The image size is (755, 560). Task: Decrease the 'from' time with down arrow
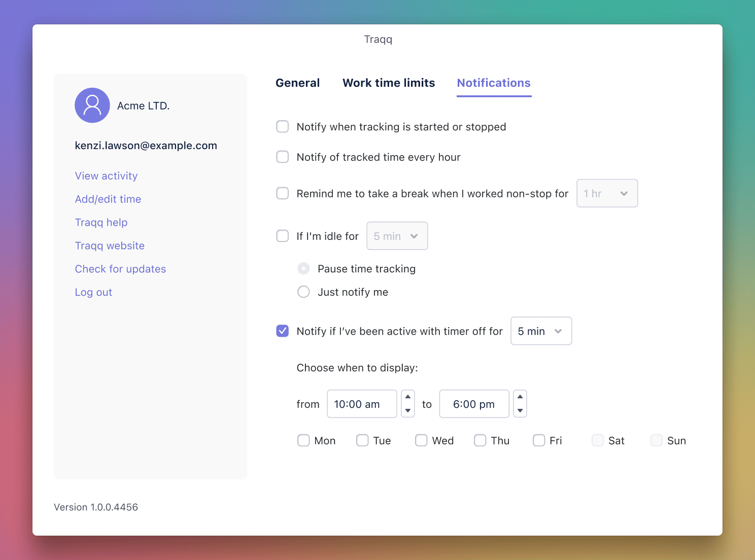pyautogui.click(x=408, y=411)
